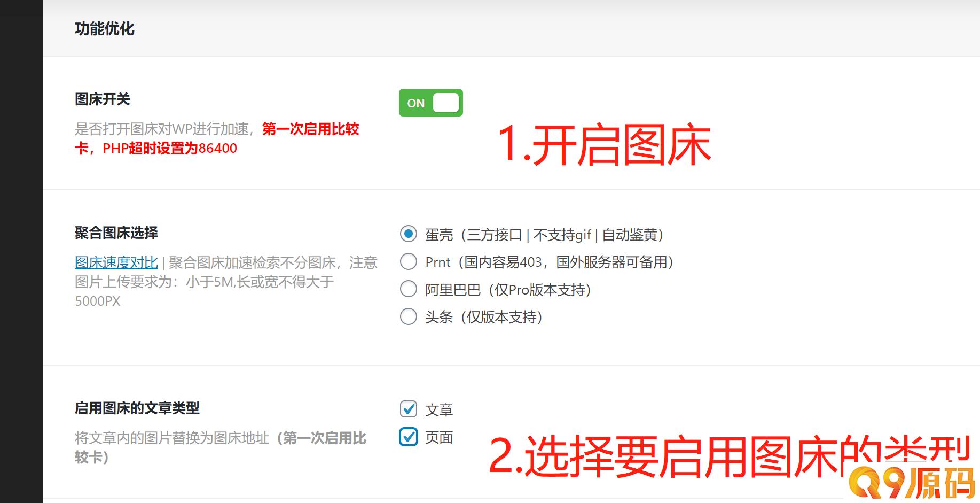Click the 功能优化 section heading
Viewport: 980px width, 503px height.
(105, 28)
